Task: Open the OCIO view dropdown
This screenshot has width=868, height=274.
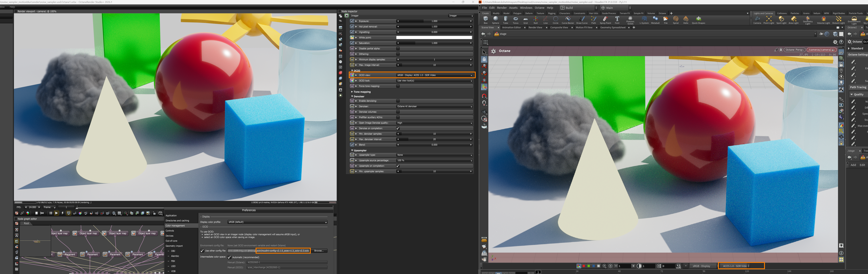Action: tap(434, 75)
